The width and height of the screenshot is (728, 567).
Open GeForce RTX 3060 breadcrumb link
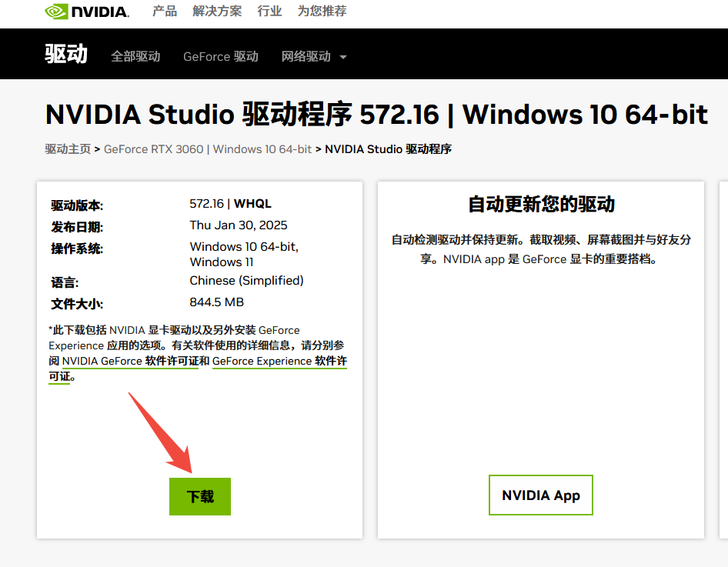click(208, 149)
